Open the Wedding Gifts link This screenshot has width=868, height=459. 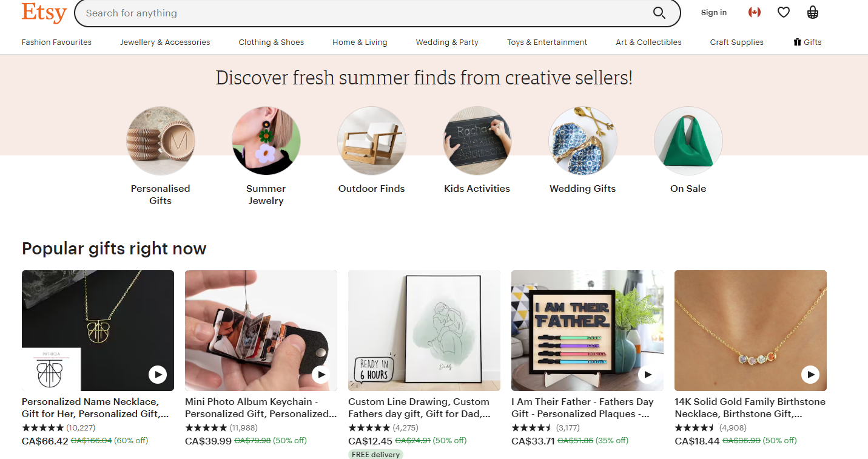[x=582, y=188]
